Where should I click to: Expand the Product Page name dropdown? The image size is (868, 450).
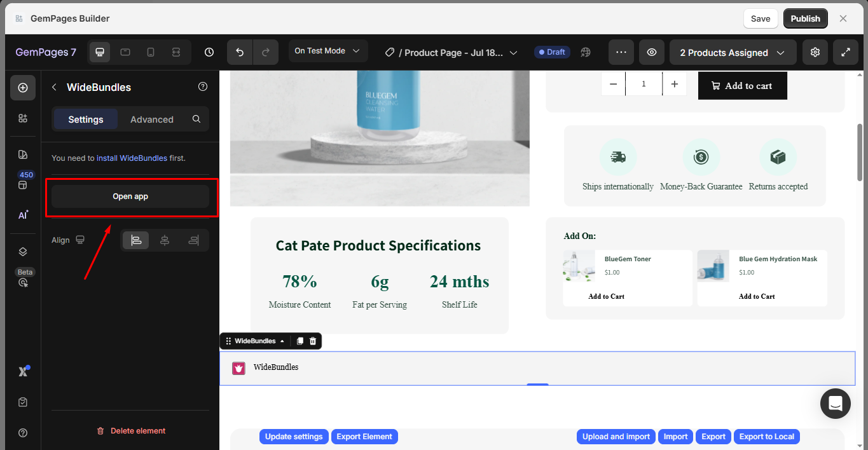click(x=513, y=53)
